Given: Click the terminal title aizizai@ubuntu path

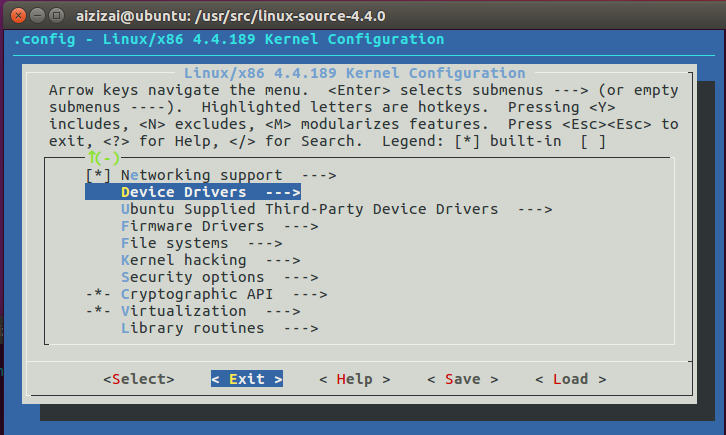Looking at the screenshot, I should (231, 16).
